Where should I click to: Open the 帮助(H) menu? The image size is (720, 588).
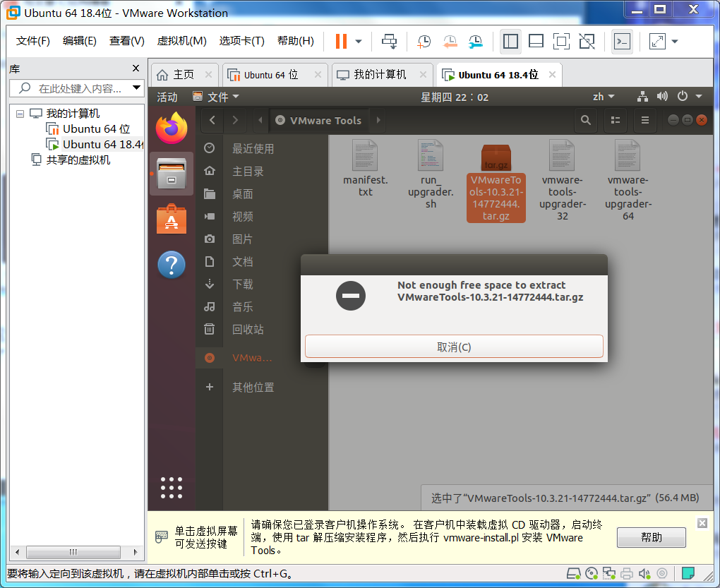296,41
